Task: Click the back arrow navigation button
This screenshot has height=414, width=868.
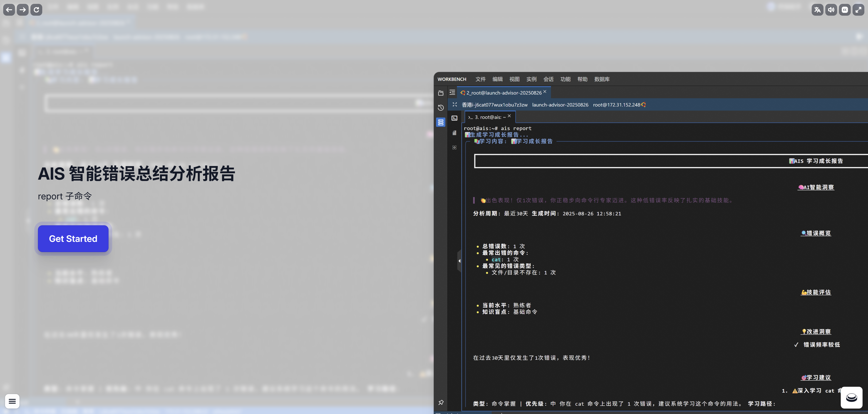Action: (9, 10)
